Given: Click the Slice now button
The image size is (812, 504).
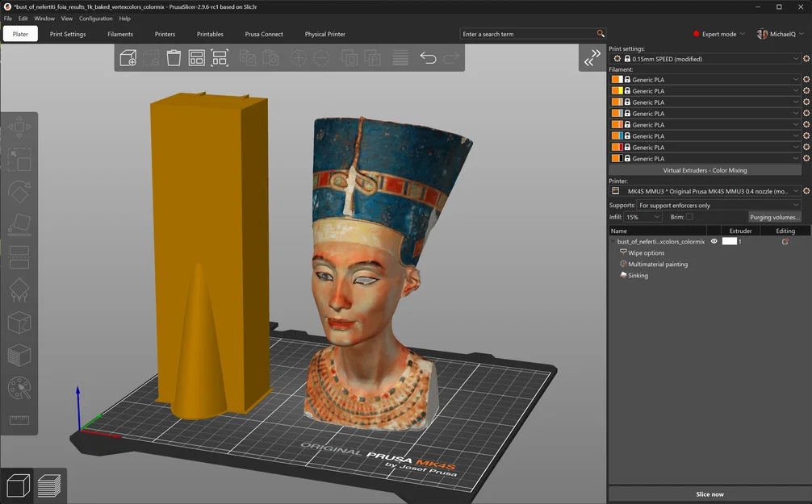Looking at the screenshot, I should click(710, 494).
